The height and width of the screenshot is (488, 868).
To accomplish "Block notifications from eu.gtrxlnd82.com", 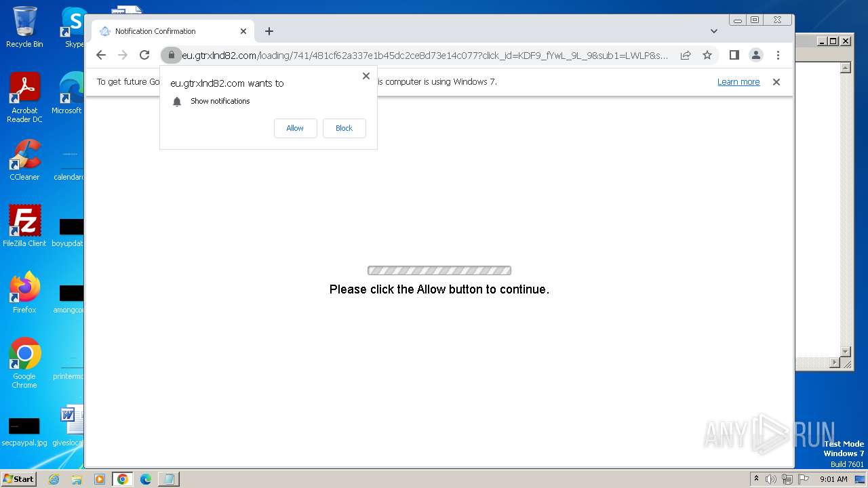I will pos(344,128).
